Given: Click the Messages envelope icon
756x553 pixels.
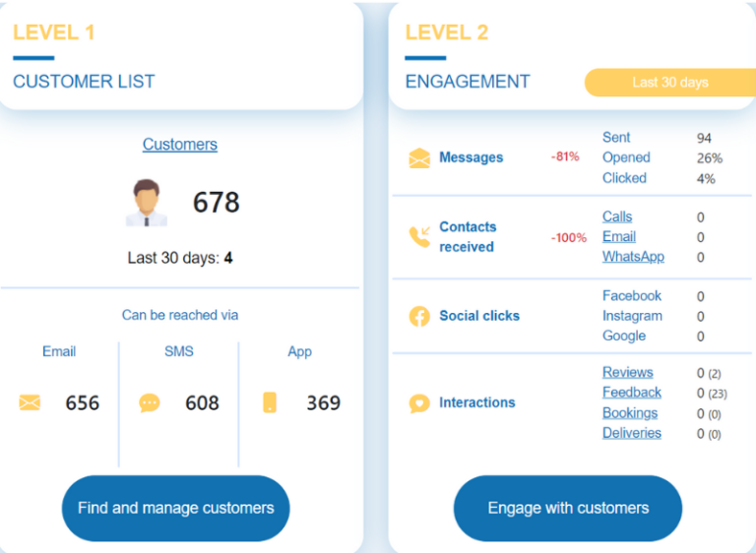Looking at the screenshot, I should [x=419, y=158].
